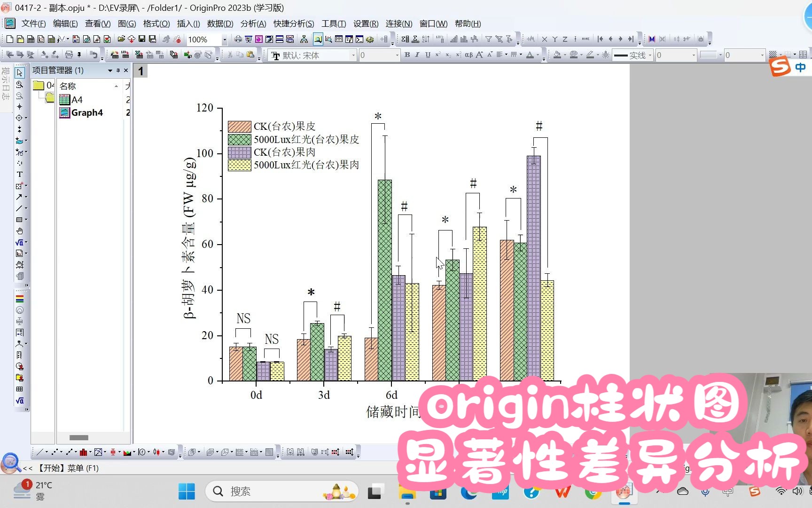Click the taskbar 搜索 search box
The image size is (812, 508).
click(282, 492)
